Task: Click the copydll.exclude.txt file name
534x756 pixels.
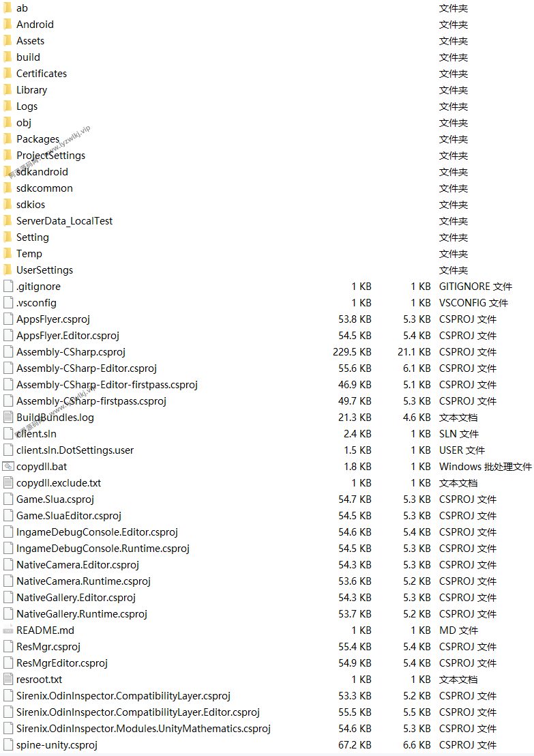Action: pos(59,483)
